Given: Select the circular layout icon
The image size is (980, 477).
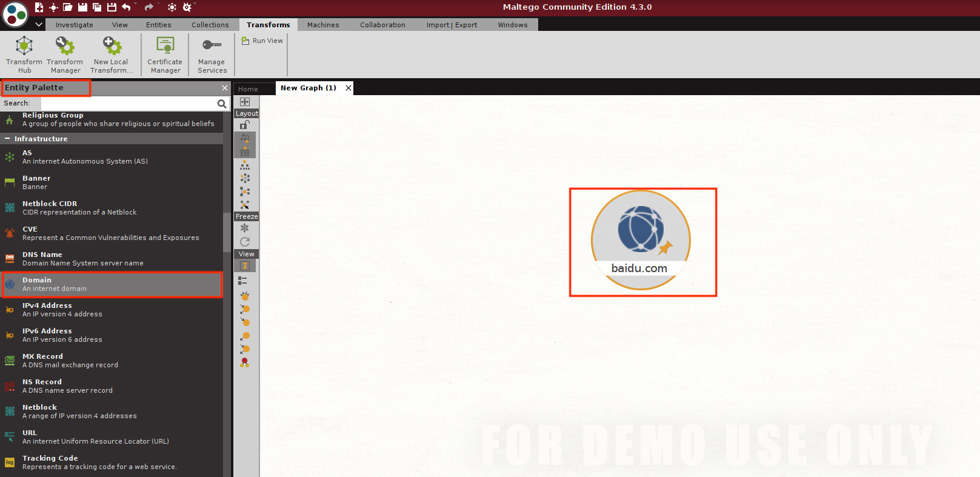Looking at the screenshot, I should pos(245,178).
